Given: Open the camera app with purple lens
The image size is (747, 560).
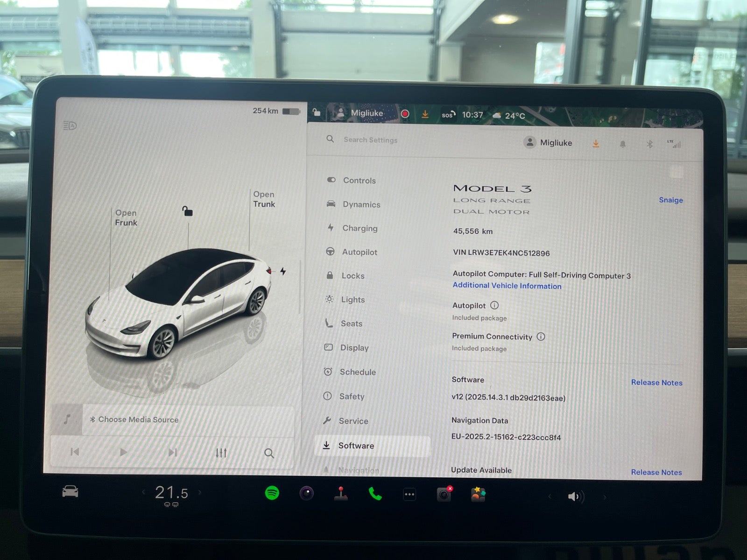Looking at the screenshot, I should coord(307,493).
